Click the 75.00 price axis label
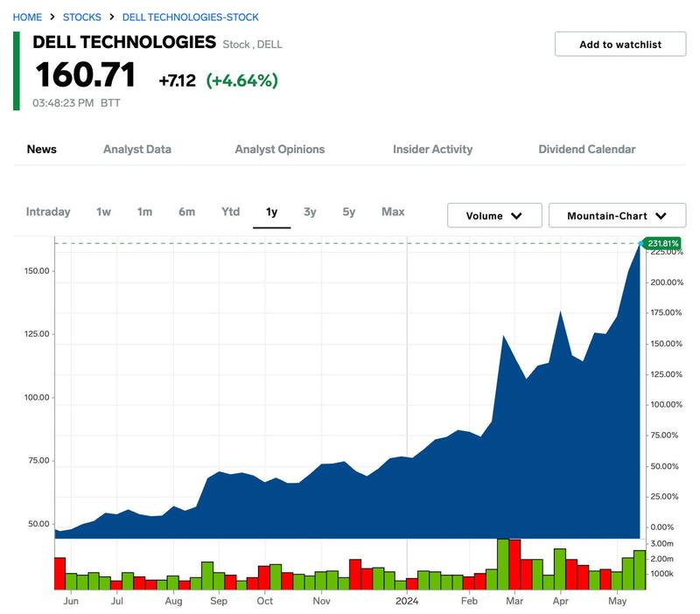 (38, 460)
